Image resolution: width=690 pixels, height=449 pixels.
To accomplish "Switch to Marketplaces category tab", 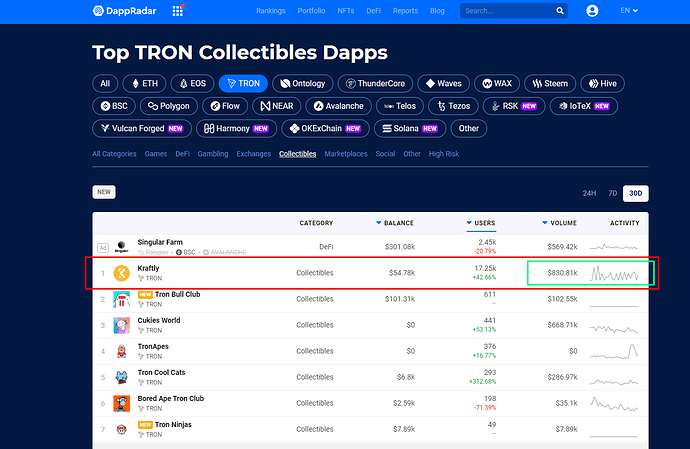I will click(x=346, y=154).
